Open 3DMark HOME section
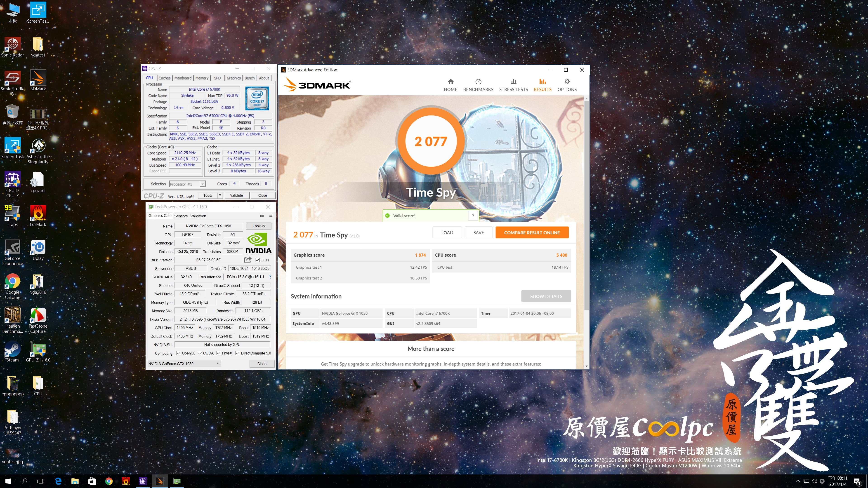Viewport: 868px width, 488px height. [x=450, y=85]
